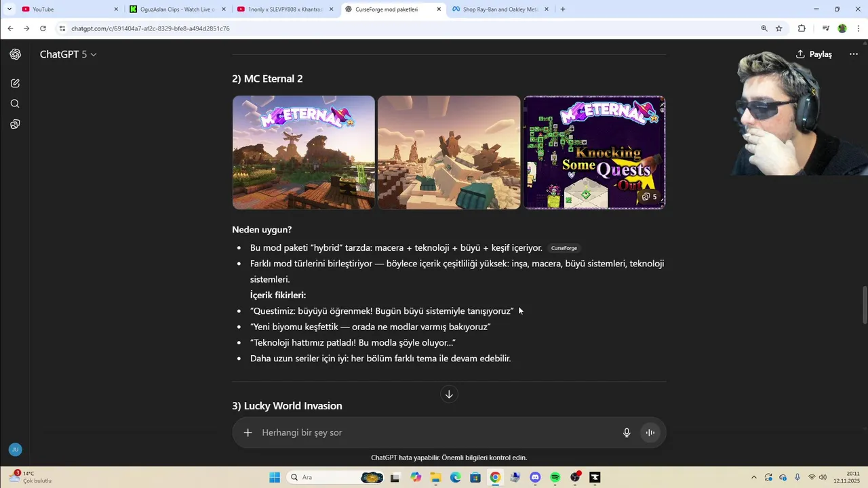Open second MC Eternal desert image
This screenshot has width=868, height=488.
[449, 152]
